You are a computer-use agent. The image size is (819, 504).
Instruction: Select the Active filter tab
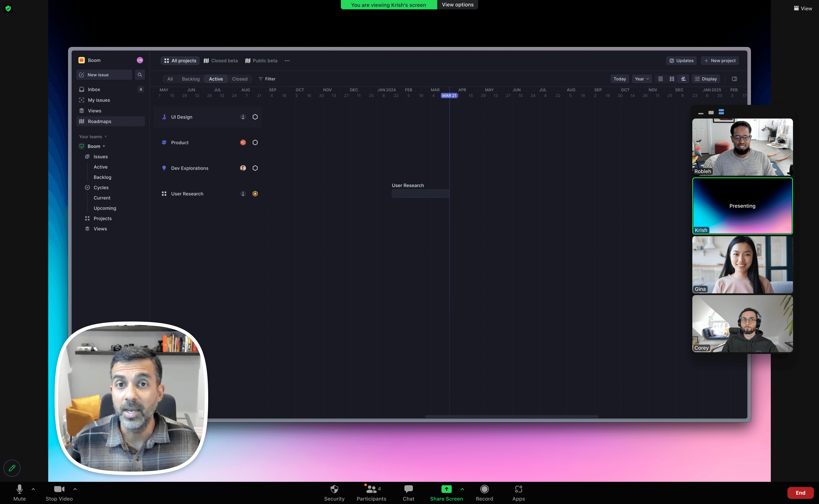click(216, 79)
